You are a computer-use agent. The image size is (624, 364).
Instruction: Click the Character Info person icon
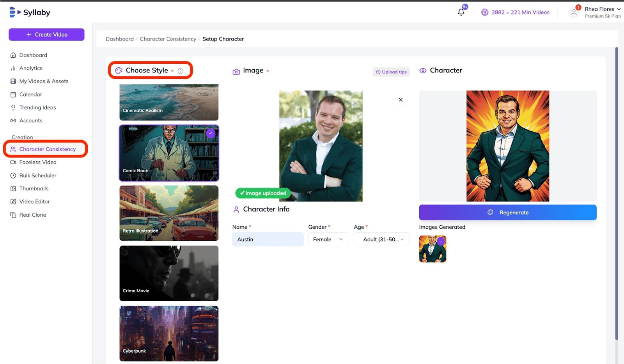236,210
